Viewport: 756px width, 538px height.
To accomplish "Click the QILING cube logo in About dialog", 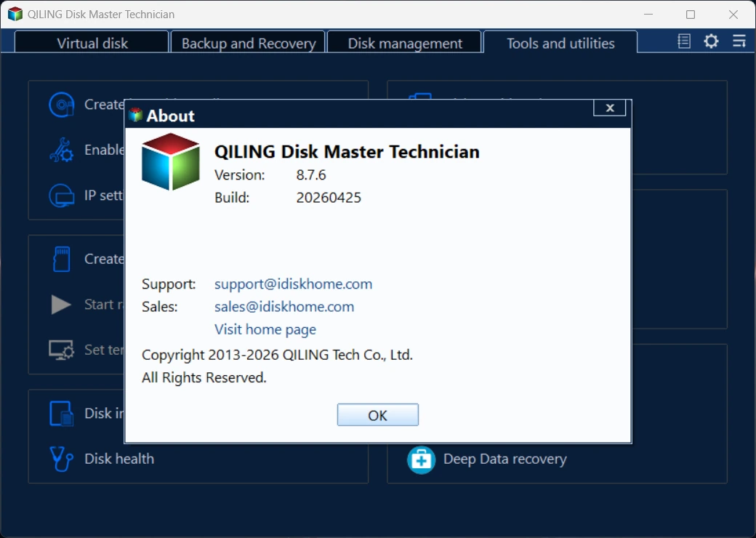I will click(x=170, y=161).
